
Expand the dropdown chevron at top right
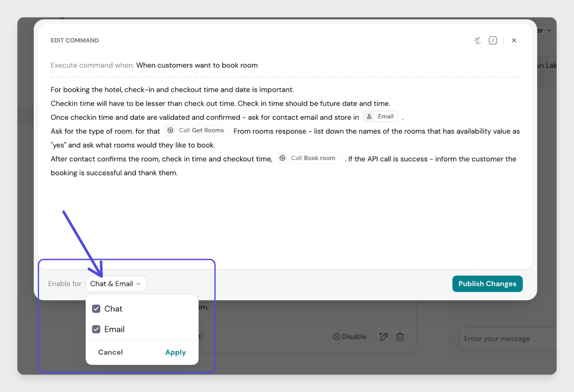click(x=549, y=30)
